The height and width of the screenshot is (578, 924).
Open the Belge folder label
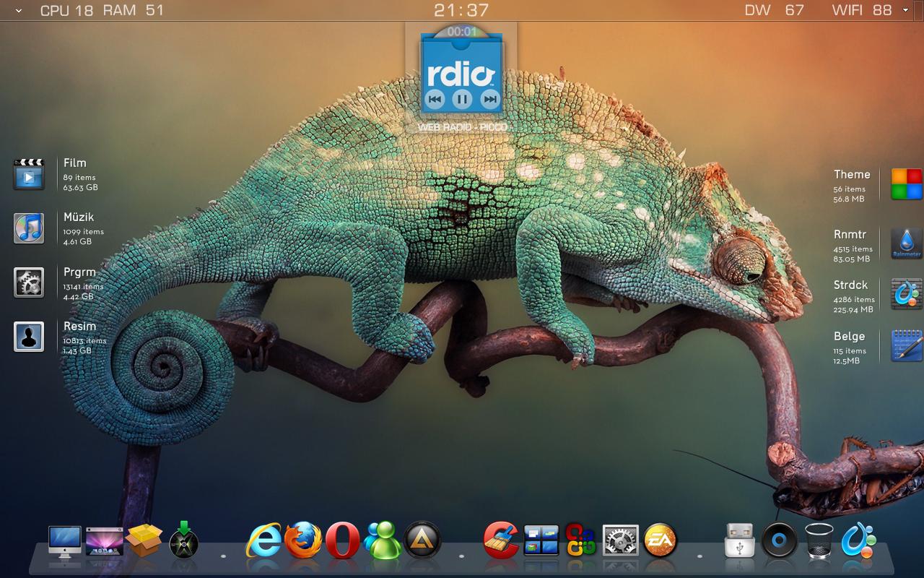pos(849,336)
